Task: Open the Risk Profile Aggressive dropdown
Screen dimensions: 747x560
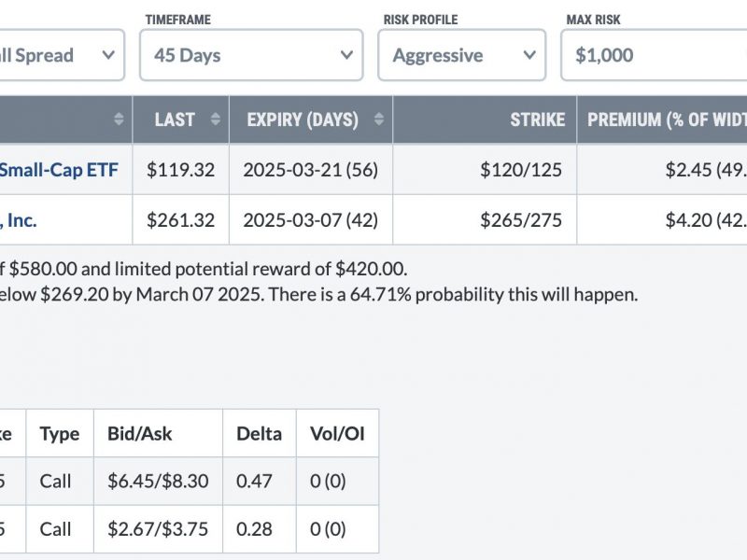Action: click(461, 55)
